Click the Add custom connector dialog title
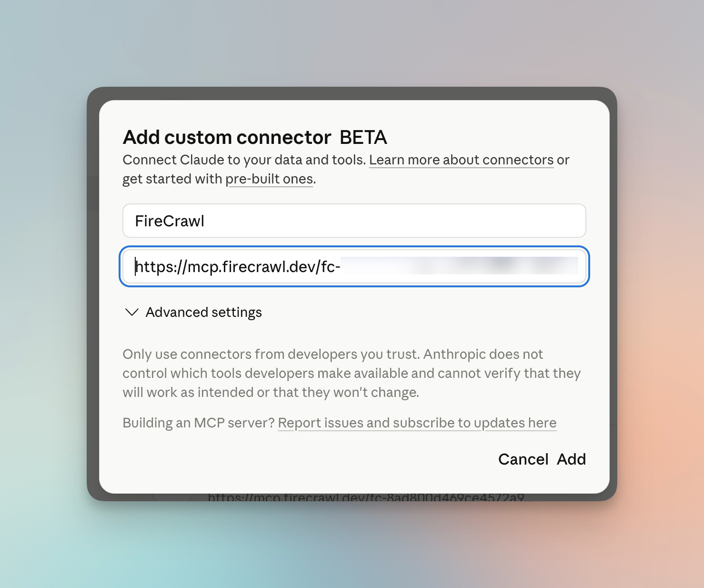 tap(227, 137)
